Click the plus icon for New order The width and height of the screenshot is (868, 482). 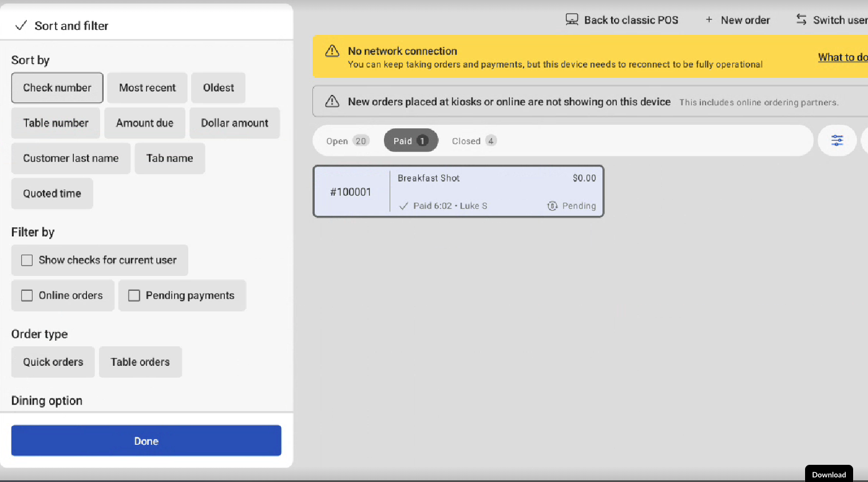point(709,20)
